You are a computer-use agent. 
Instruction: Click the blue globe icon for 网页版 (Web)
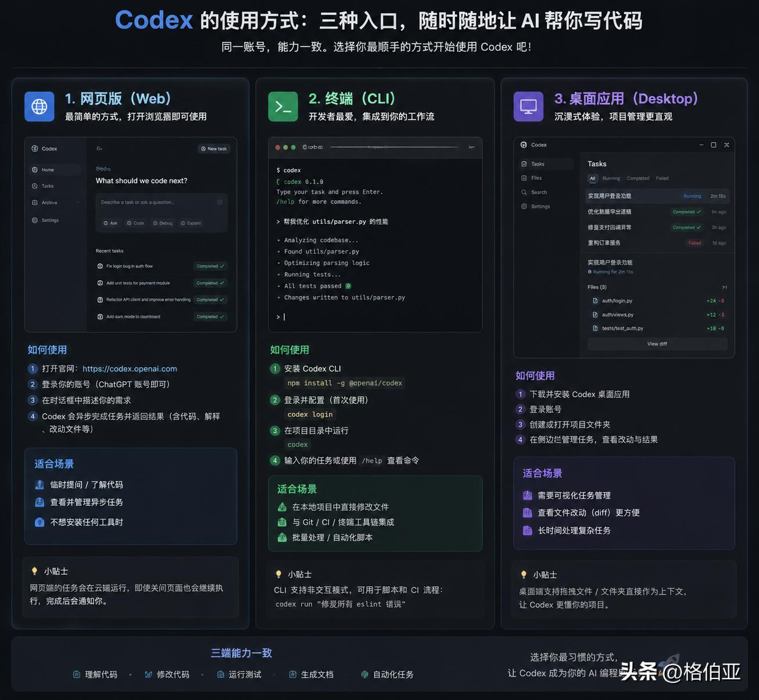pyautogui.click(x=40, y=106)
